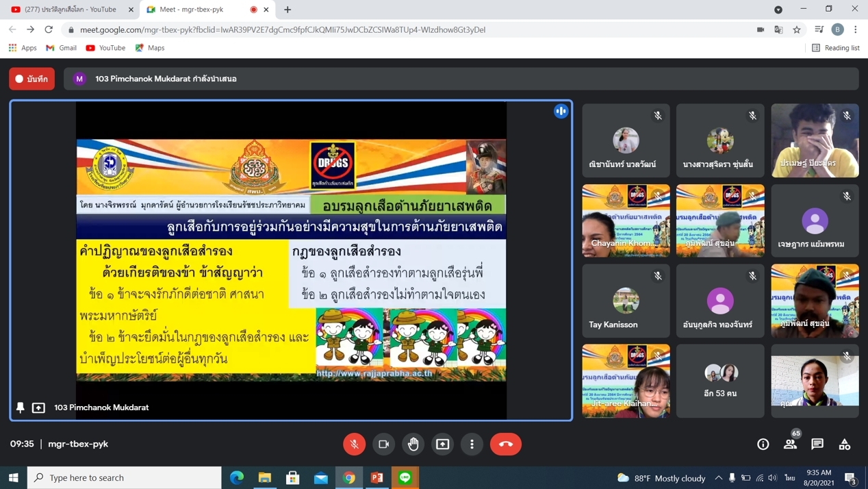Image resolution: width=868 pixels, height=489 pixels.
Task: Click the red recording indicator button
Action: (32, 79)
